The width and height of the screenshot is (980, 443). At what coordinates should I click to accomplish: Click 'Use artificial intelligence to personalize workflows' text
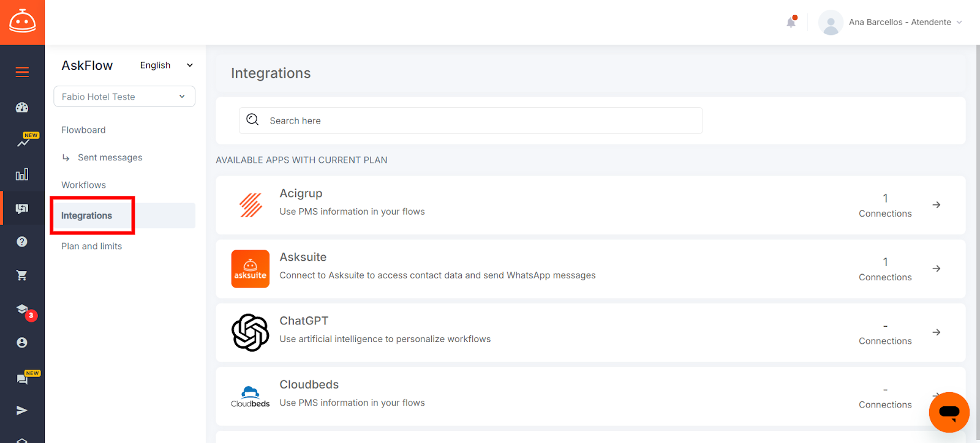coord(385,339)
